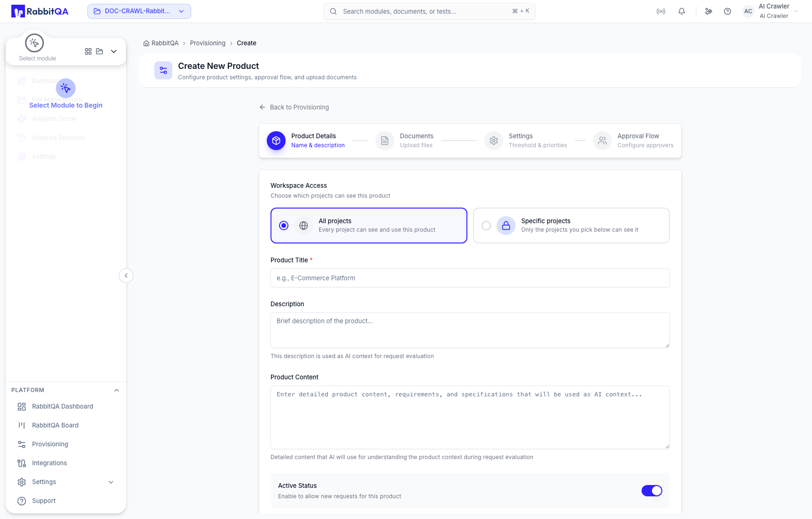Switch to grid view of modules
Image resolution: width=812 pixels, height=519 pixels.
pos(88,51)
